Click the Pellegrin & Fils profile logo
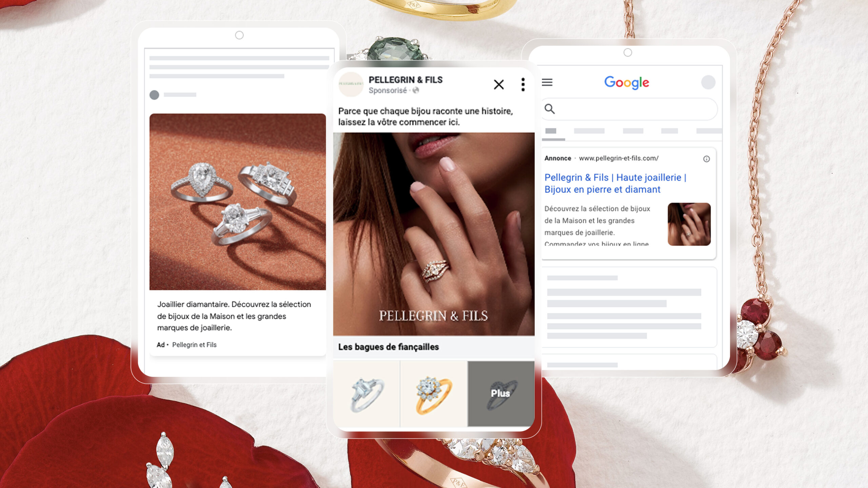This screenshot has height=488, width=868. click(351, 84)
